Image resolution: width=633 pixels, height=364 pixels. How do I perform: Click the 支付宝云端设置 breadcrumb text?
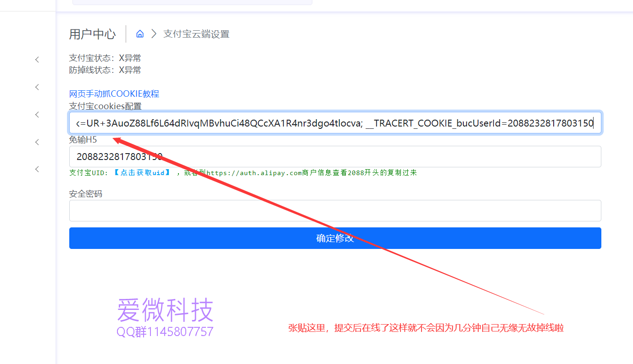(196, 34)
